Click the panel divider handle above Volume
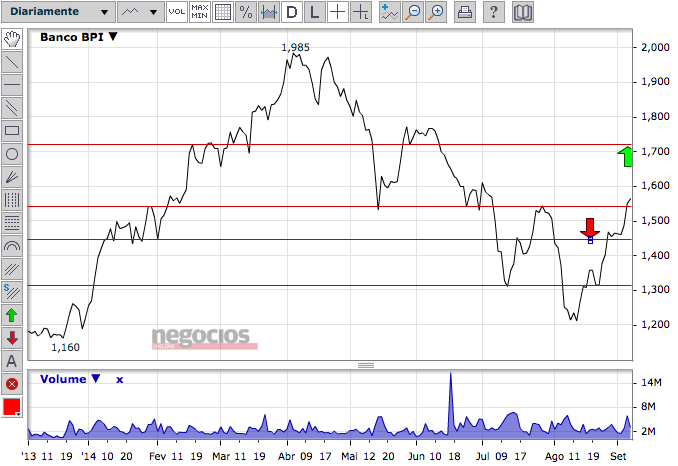The width and height of the screenshot is (678, 466). [366, 365]
